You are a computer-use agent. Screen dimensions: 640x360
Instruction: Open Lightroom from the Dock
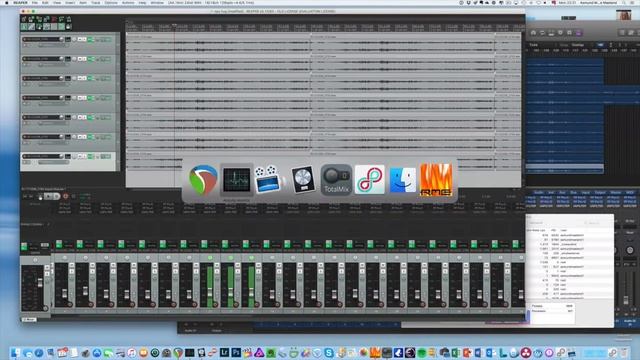[x=224, y=353]
